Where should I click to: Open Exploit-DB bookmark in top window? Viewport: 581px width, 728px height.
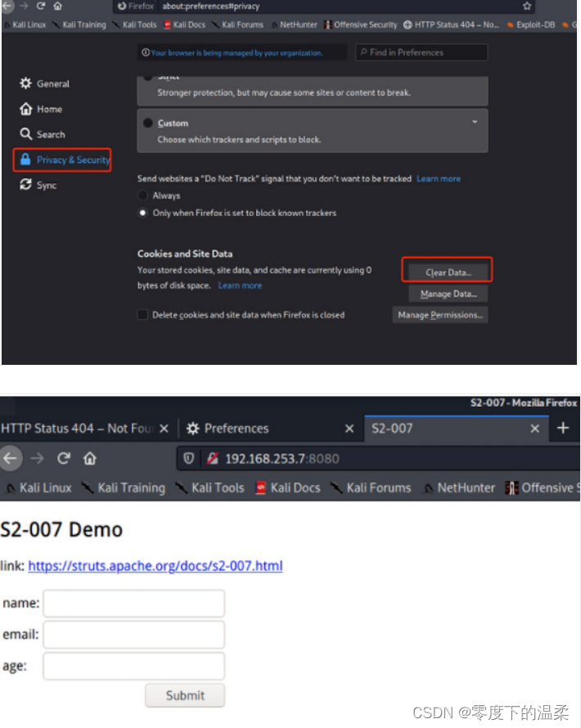tap(531, 25)
